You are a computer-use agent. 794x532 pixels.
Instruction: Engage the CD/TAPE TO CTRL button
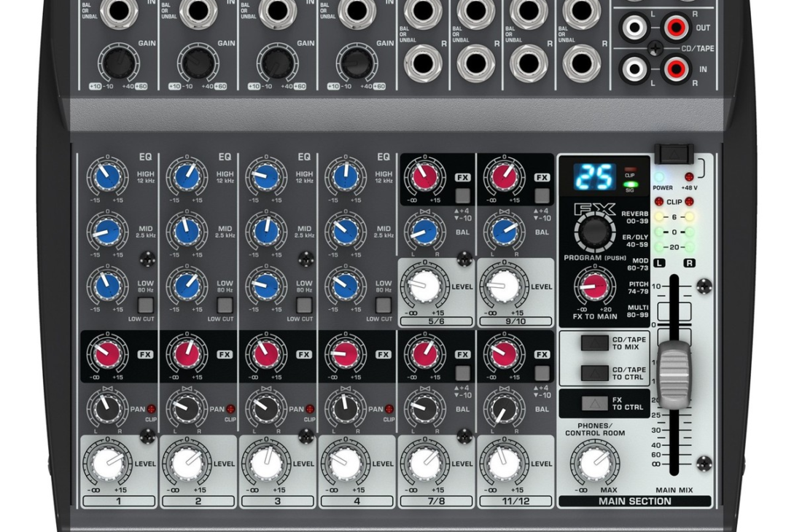[594, 373]
